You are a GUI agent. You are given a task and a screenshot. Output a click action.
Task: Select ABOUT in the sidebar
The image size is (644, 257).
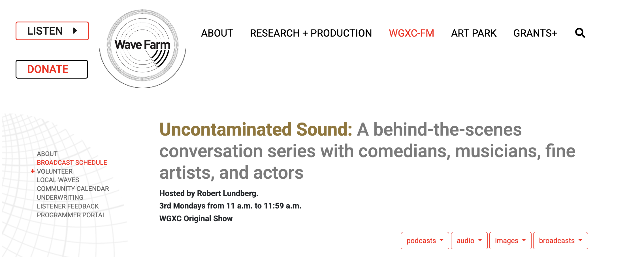click(47, 154)
